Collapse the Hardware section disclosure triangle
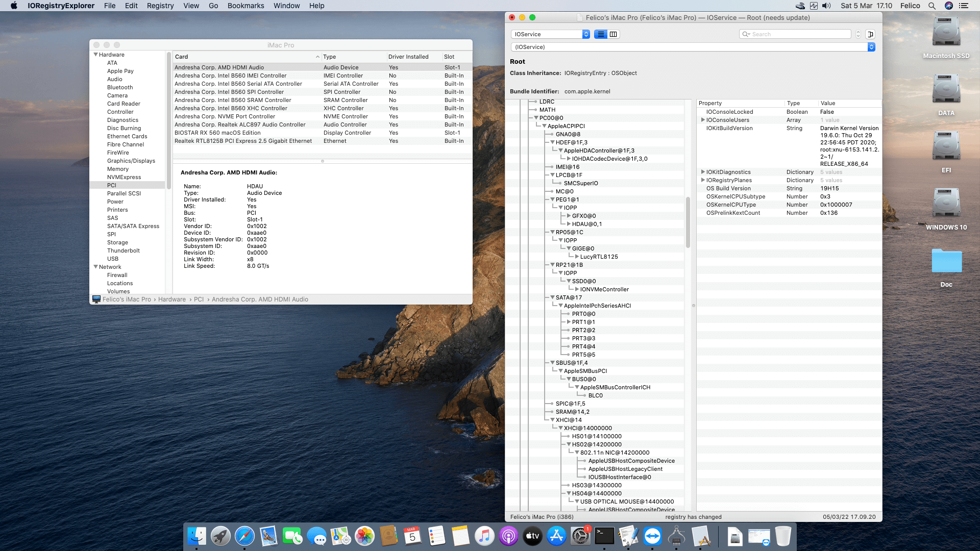Image resolution: width=980 pixels, height=551 pixels. click(95, 55)
